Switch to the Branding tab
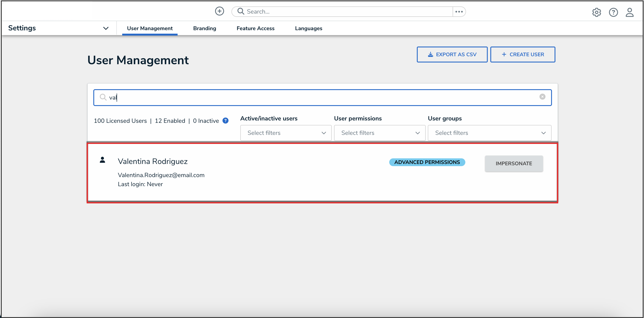Image resolution: width=644 pixels, height=318 pixels. [x=205, y=28]
